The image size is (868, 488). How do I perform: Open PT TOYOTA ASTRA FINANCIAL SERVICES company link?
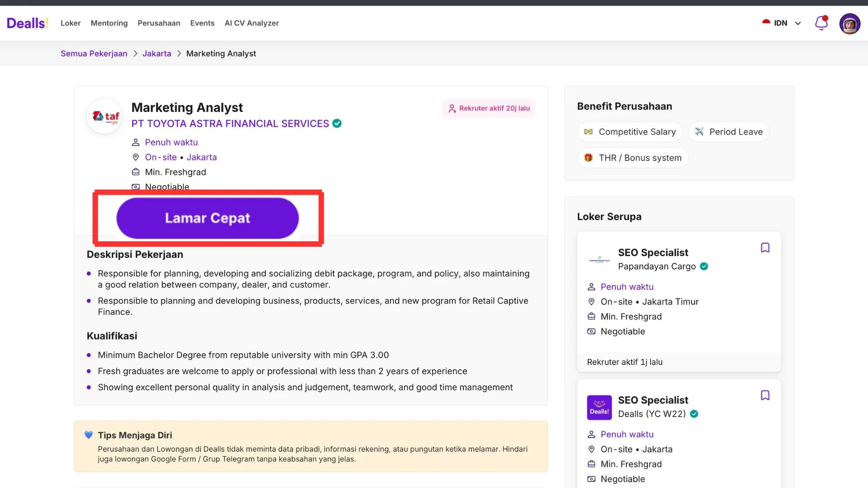tap(230, 123)
